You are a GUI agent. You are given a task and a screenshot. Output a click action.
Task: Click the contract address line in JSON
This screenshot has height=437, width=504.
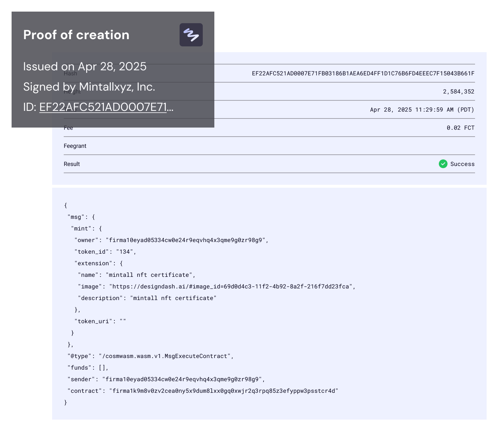click(x=203, y=391)
